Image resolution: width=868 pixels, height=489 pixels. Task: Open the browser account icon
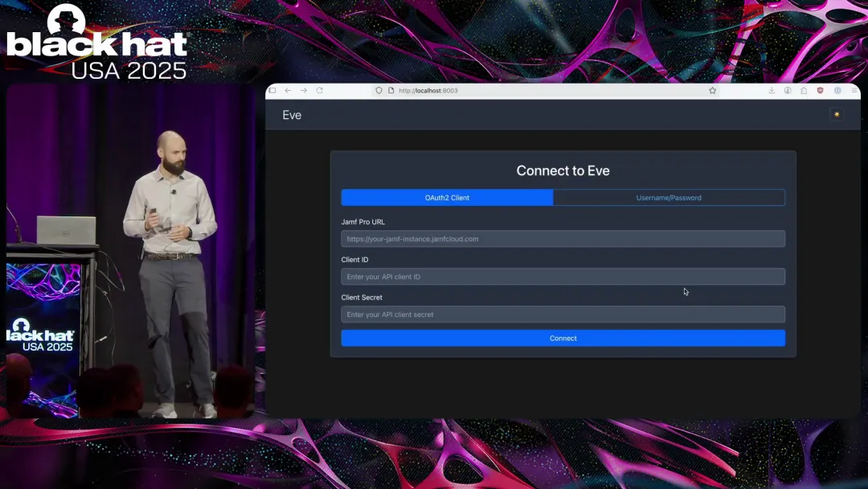pos(788,90)
